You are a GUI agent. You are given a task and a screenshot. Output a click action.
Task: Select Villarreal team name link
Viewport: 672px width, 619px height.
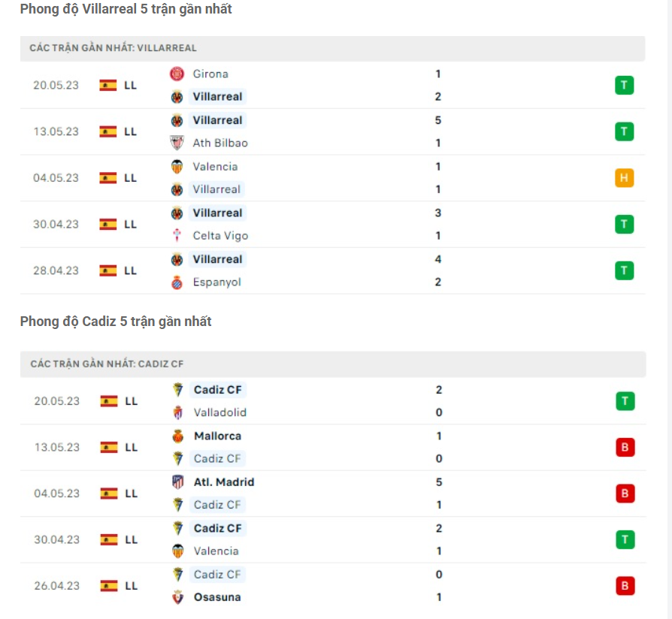click(217, 96)
